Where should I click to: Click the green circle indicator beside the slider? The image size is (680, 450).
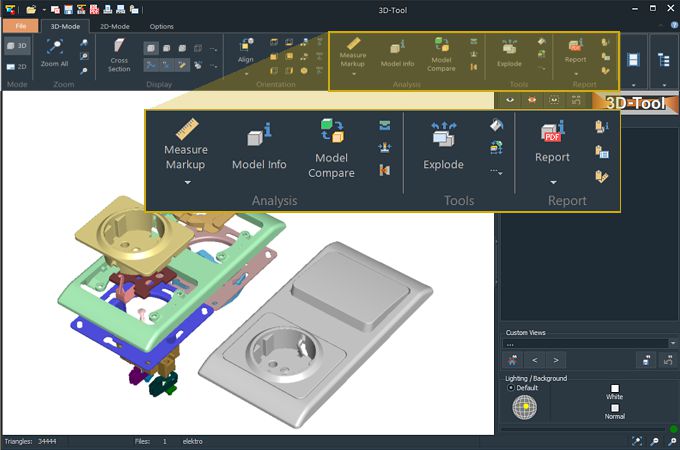(x=673, y=429)
